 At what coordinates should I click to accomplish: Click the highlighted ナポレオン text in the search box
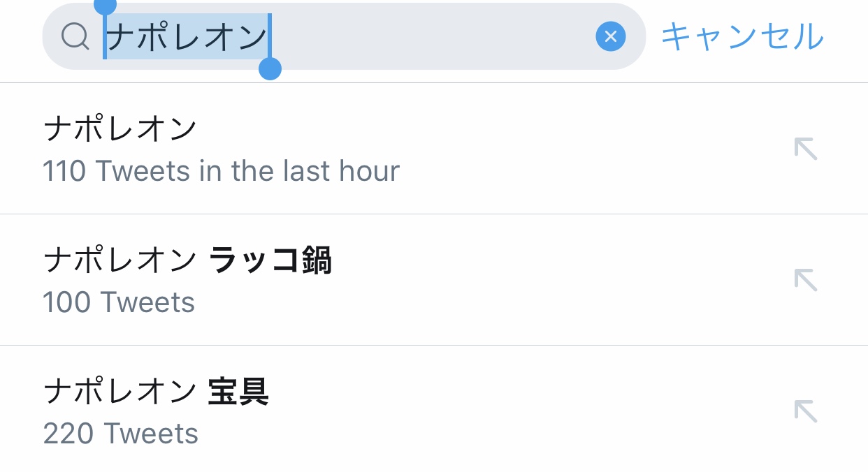click(x=187, y=36)
